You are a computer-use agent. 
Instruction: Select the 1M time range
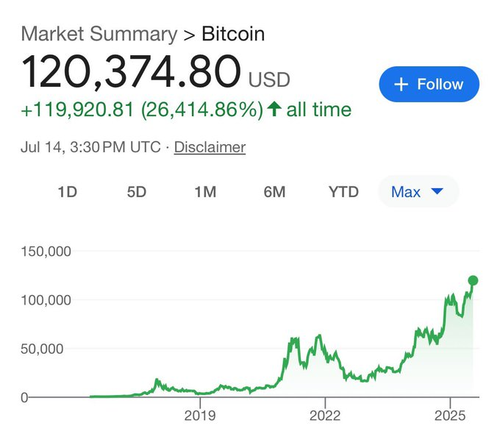205,192
